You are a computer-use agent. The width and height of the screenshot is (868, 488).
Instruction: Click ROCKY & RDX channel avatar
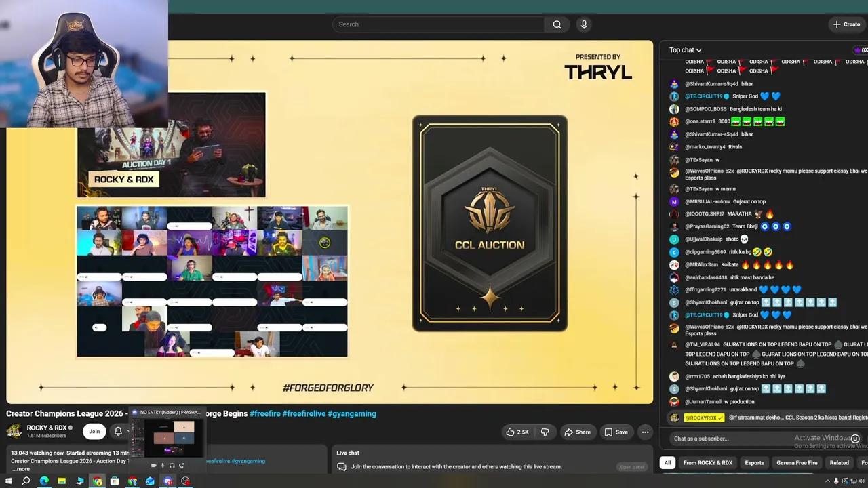click(x=14, y=431)
